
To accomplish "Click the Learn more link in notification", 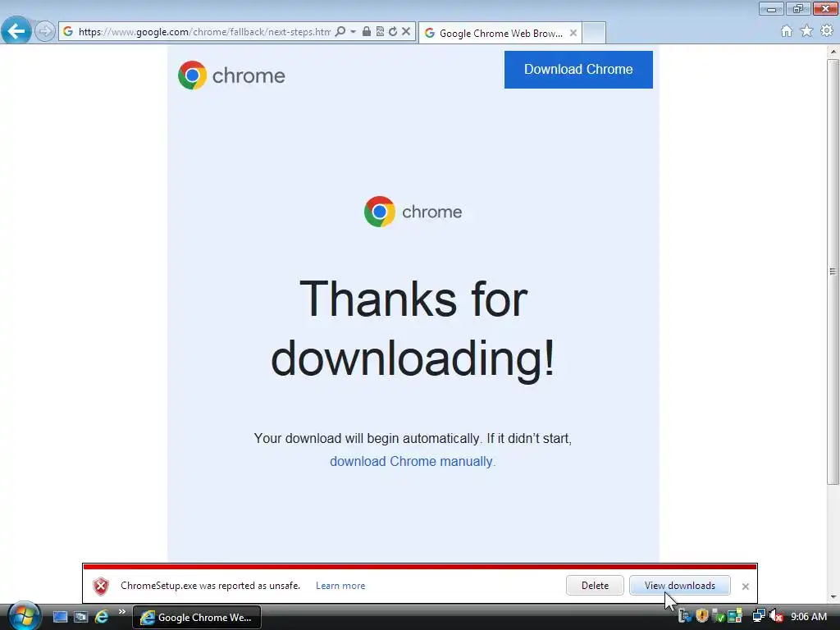I will tap(340, 586).
